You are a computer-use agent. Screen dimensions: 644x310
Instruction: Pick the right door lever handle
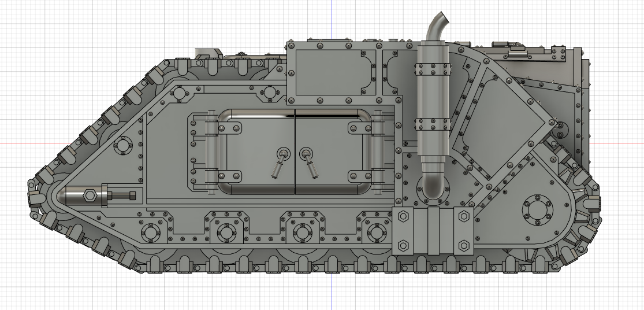click(309, 163)
